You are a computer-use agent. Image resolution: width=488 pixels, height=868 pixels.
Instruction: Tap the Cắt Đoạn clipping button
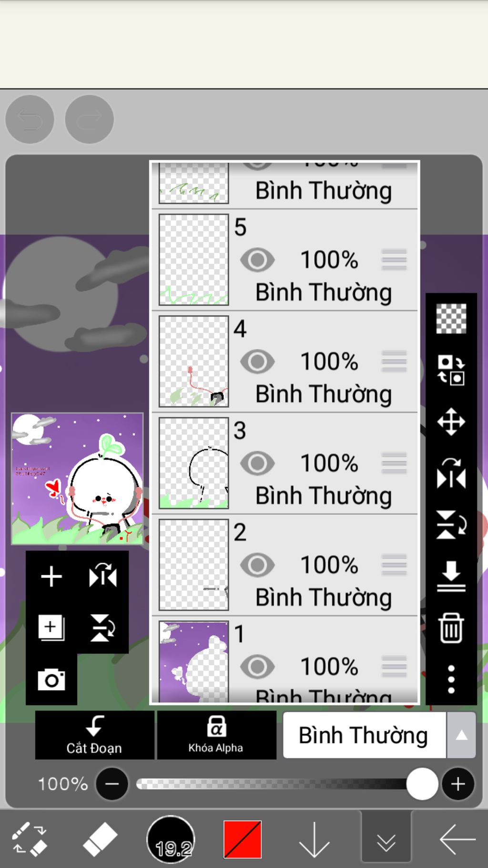tap(94, 735)
